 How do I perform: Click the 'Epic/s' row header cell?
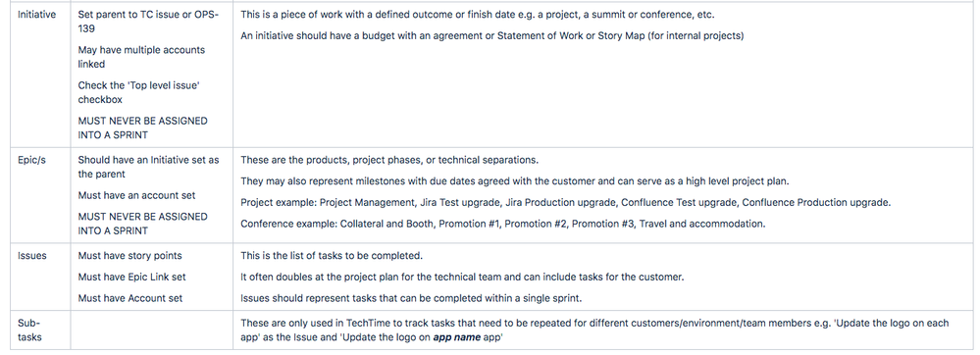click(x=40, y=195)
